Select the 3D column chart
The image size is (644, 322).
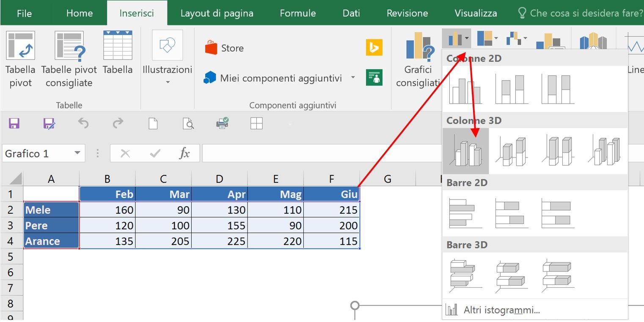604,151
